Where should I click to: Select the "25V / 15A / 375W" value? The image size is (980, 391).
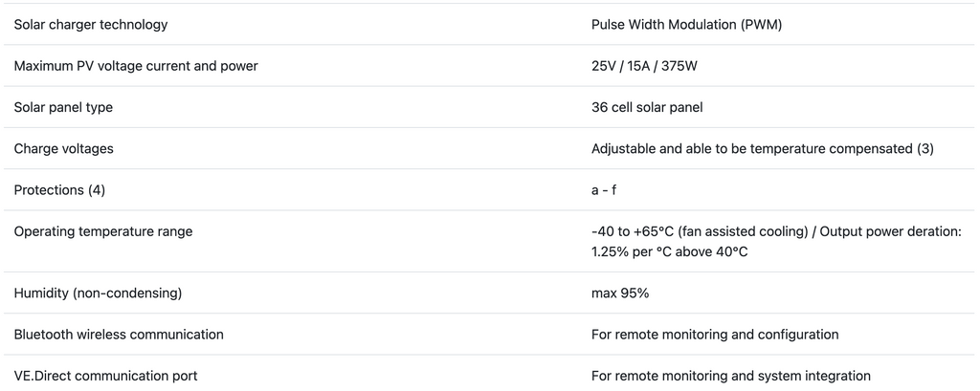(651, 66)
